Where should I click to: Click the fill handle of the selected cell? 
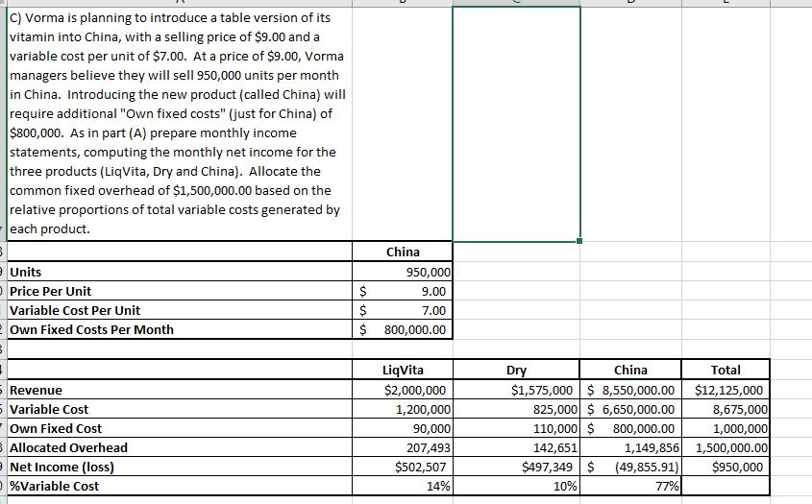pyautogui.click(x=578, y=241)
